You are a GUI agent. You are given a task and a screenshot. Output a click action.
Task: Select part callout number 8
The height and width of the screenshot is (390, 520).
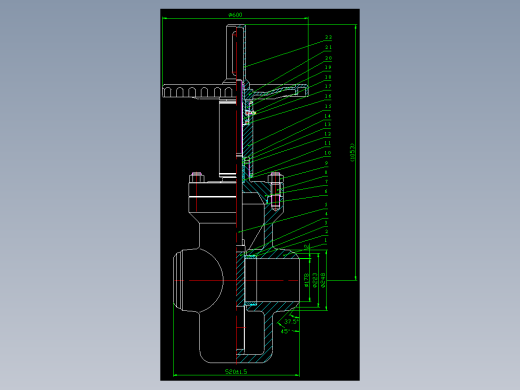pyautogui.click(x=326, y=172)
